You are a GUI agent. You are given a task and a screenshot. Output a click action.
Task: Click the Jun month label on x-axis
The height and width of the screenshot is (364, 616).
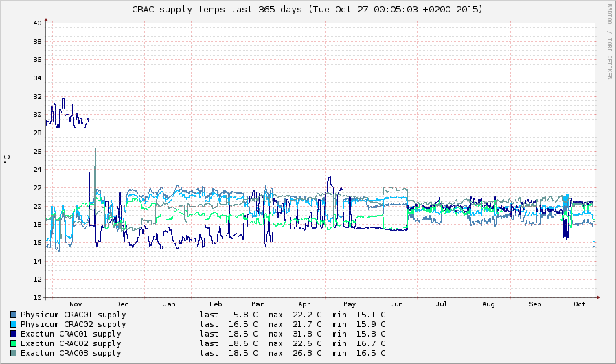point(396,304)
